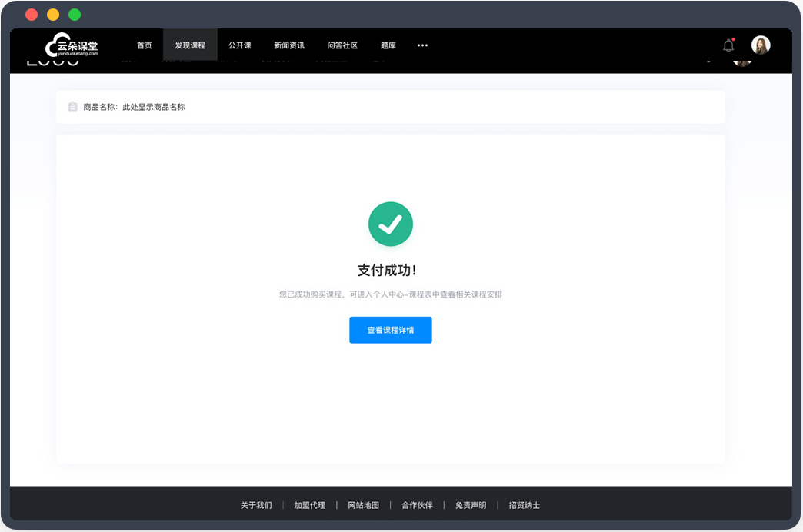Open the 免责声明 footer link
This screenshot has height=532, width=803.
(x=471, y=505)
